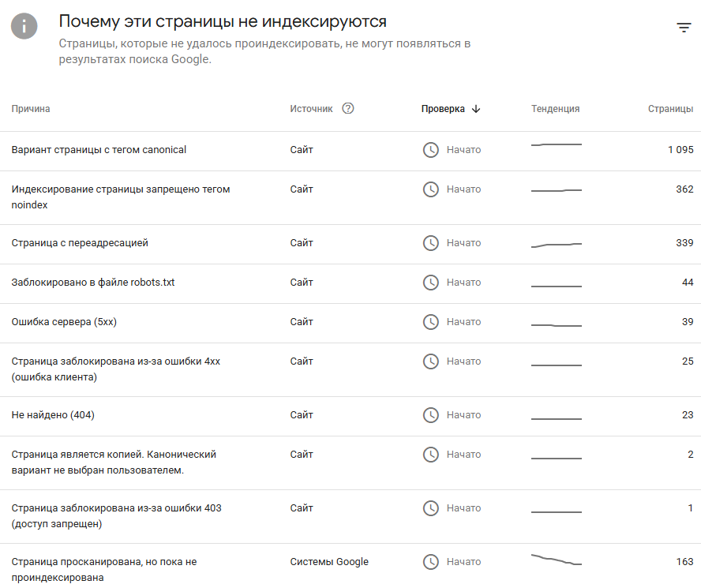The width and height of the screenshot is (701, 588).
Task: Click the Причина column header
Action: click(x=31, y=109)
